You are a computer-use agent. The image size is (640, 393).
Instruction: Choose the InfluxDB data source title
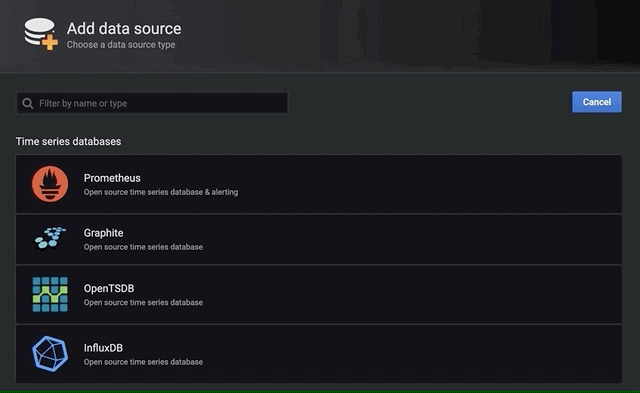pyautogui.click(x=103, y=348)
